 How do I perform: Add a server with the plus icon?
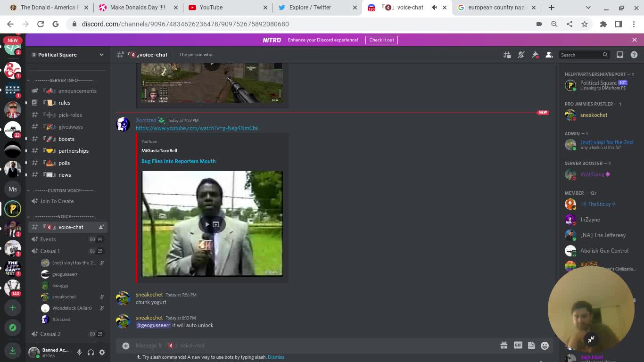click(x=13, y=308)
